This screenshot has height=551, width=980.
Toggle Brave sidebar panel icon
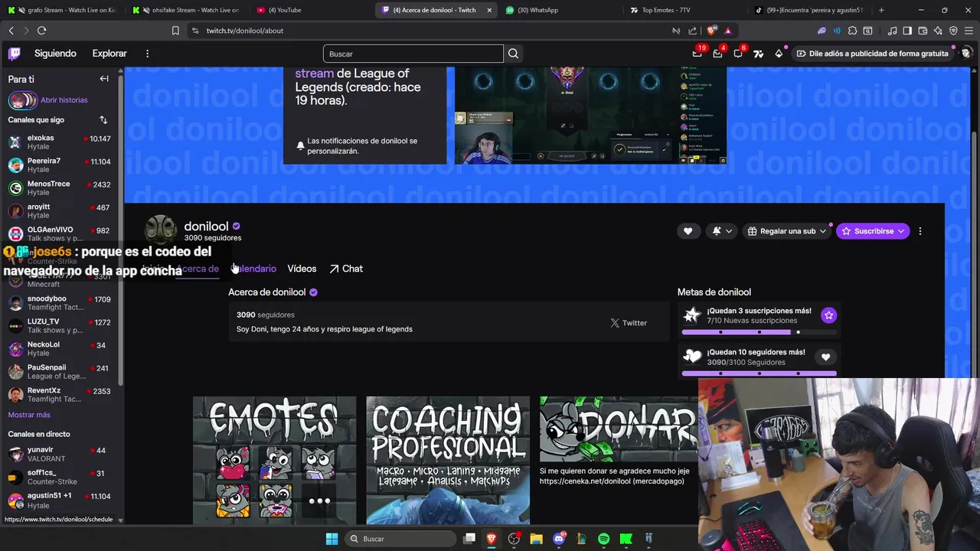907,31
